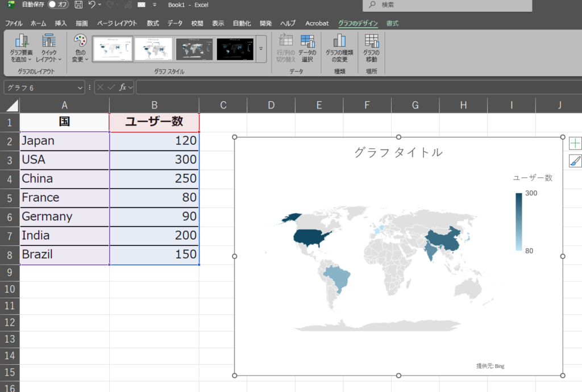Click the paintbrush chart styles button

point(575,161)
